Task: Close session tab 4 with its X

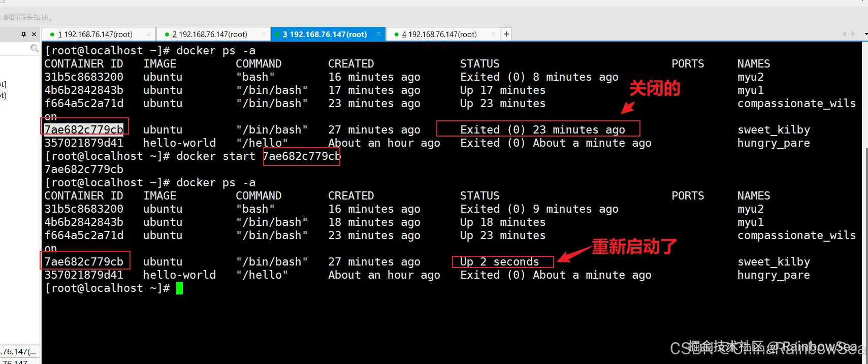Action: (493, 34)
